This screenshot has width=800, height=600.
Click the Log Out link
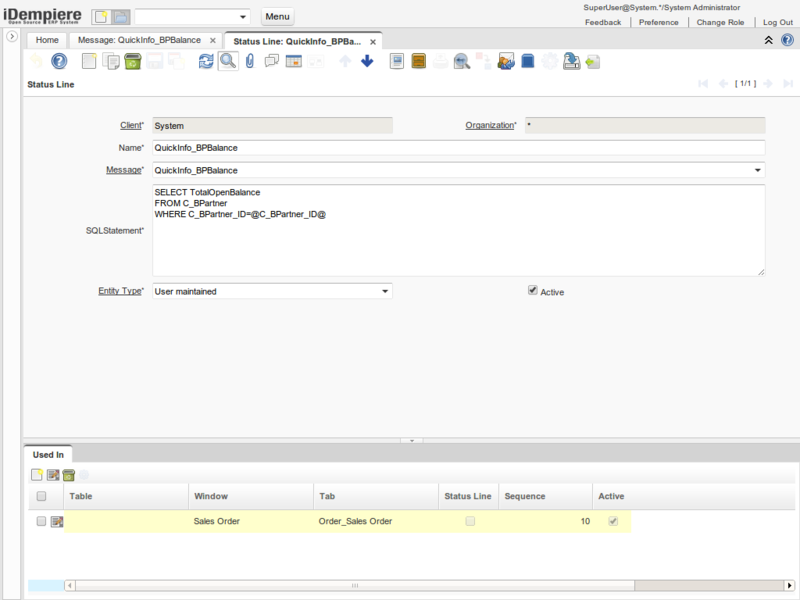777,22
